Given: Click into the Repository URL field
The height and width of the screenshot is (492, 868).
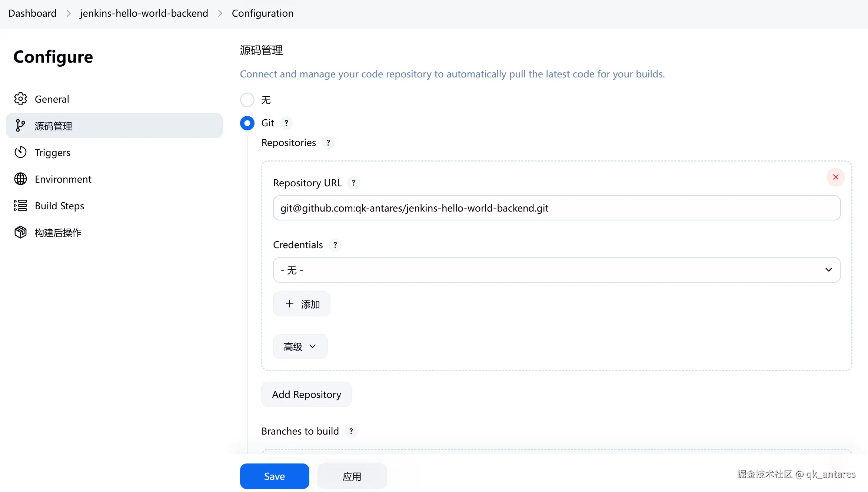Looking at the screenshot, I should click(557, 208).
